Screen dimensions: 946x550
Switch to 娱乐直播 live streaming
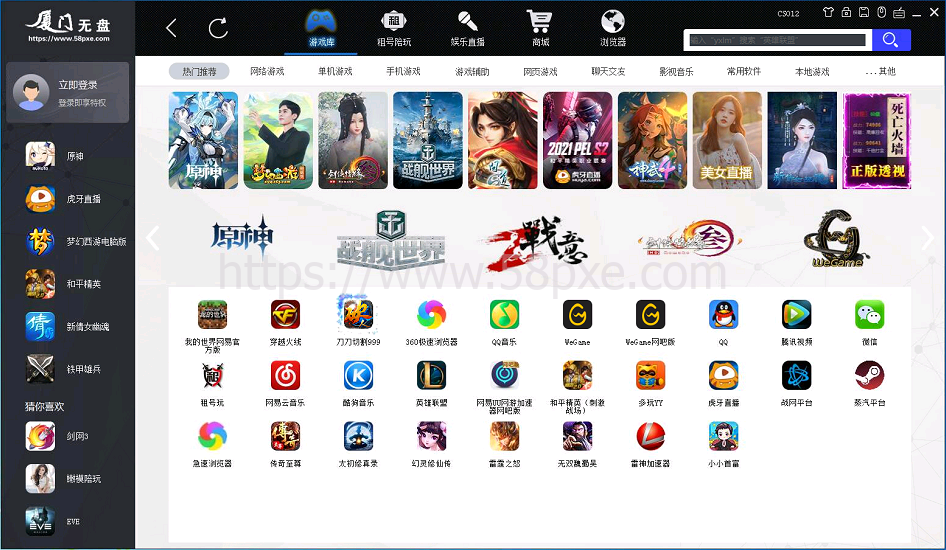point(468,28)
